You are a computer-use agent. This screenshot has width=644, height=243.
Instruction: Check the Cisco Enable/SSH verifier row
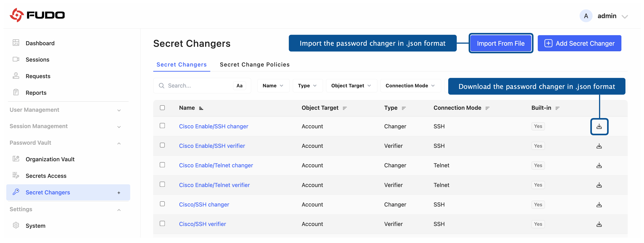[162, 145]
